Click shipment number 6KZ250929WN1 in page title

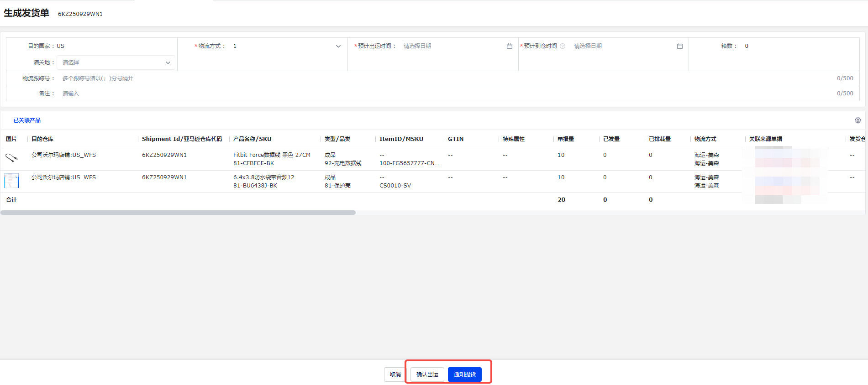[80, 14]
